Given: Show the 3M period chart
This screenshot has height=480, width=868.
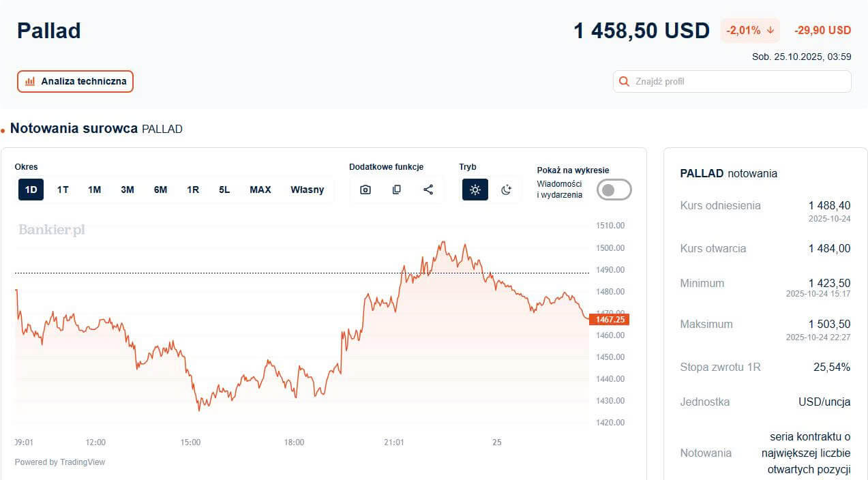Looking at the screenshot, I should (x=128, y=190).
